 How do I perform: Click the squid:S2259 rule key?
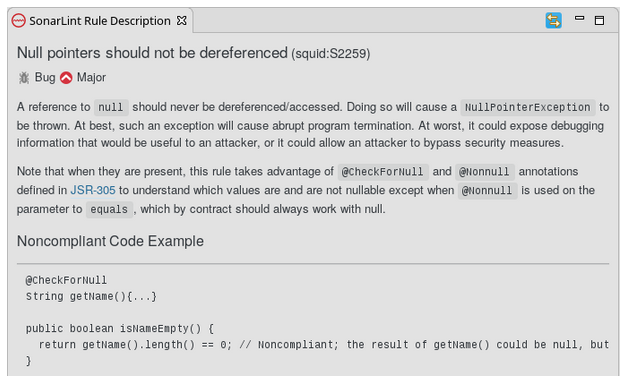pyautogui.click(x=331, y=54)
